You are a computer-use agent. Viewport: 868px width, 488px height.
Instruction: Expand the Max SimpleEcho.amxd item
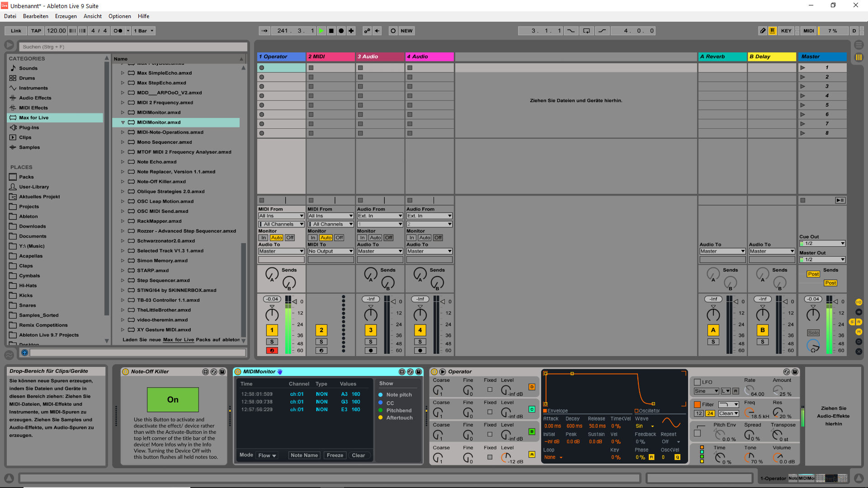click(x=123, y=73)
